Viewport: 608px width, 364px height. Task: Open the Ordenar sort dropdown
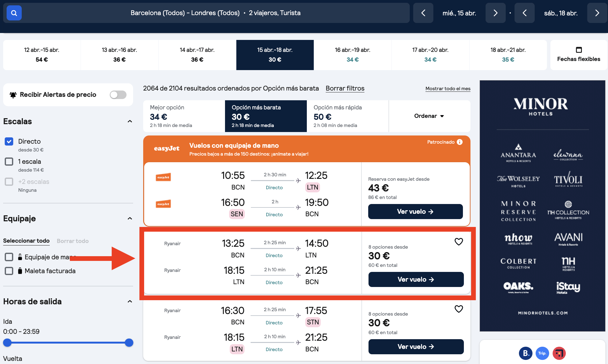tap(429, 116)
